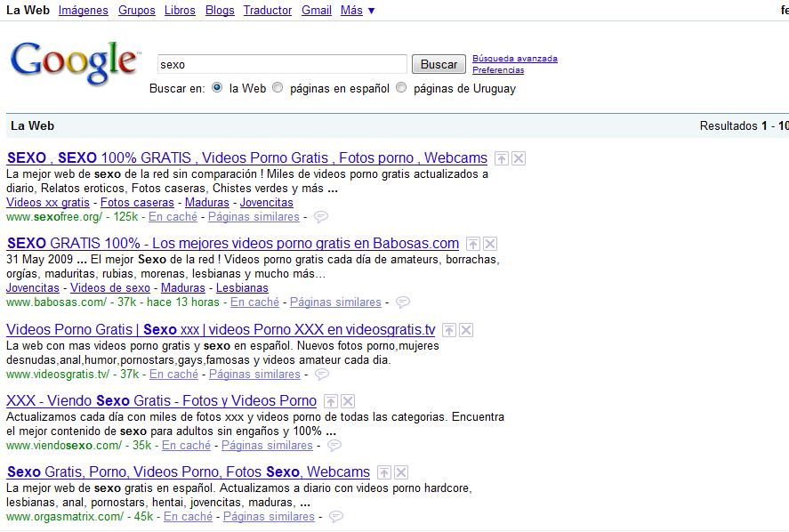This screenshot has height=532, width=789.
Task: Add a comment on the sexofree.org result
Action: pyautogui.click(x=321, y=217)
